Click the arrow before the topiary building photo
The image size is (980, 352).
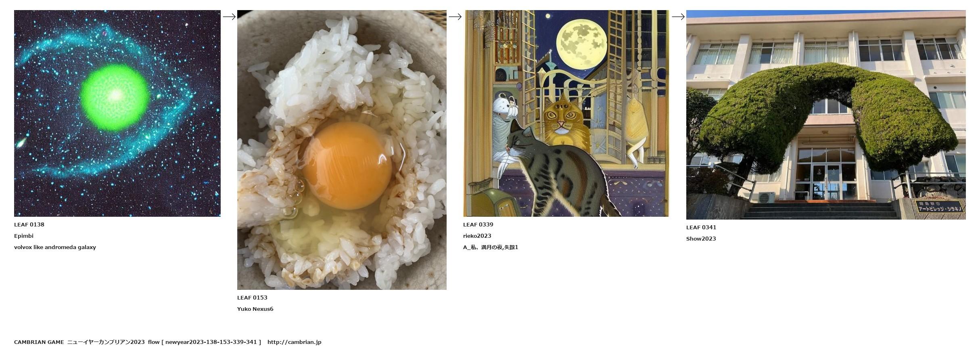point(678,17)
